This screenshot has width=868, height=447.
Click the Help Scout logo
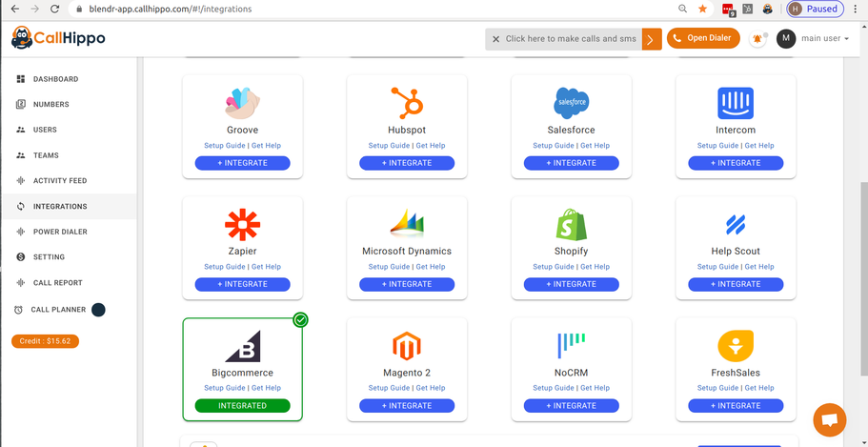tap(736, 224)
